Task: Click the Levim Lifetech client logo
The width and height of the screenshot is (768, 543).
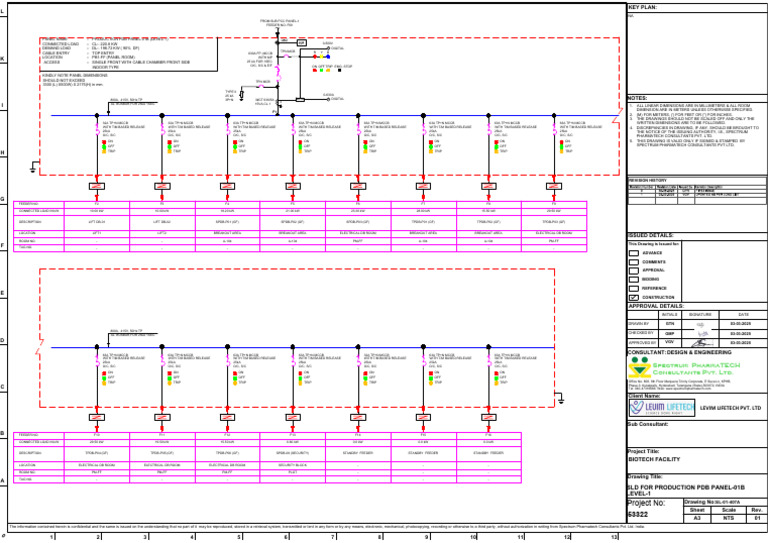Action: 662,408
